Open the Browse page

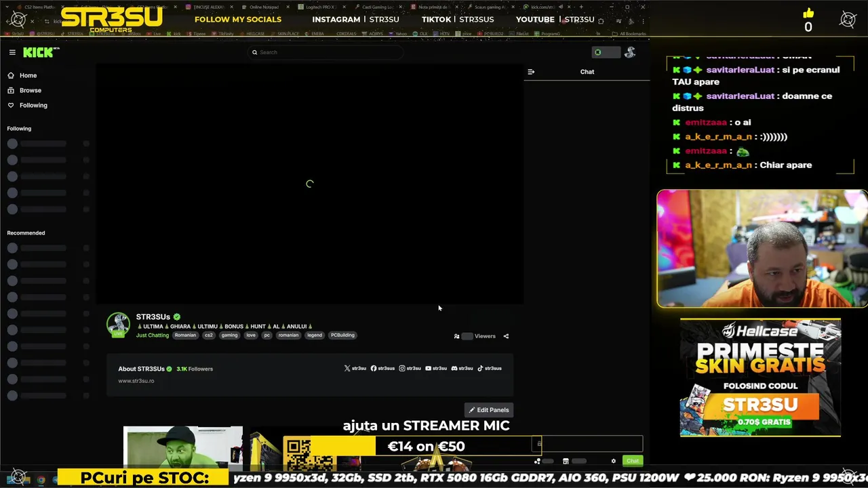[24, 90]
